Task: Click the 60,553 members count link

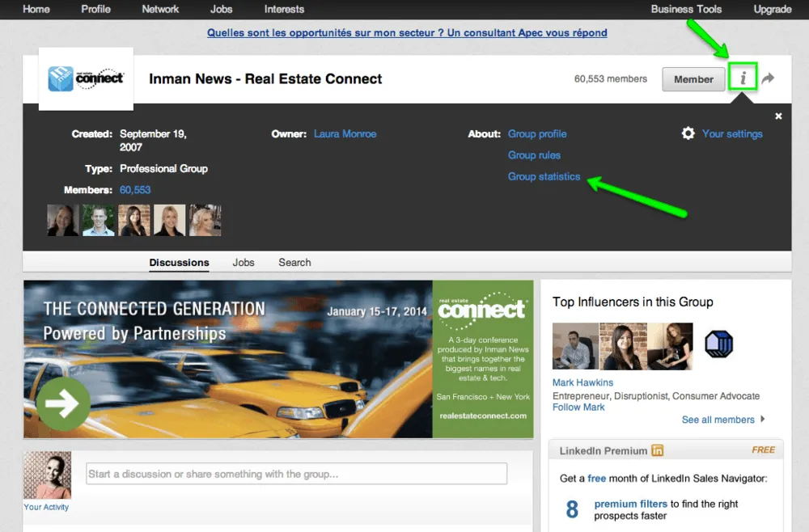Action: coord(135,190)
